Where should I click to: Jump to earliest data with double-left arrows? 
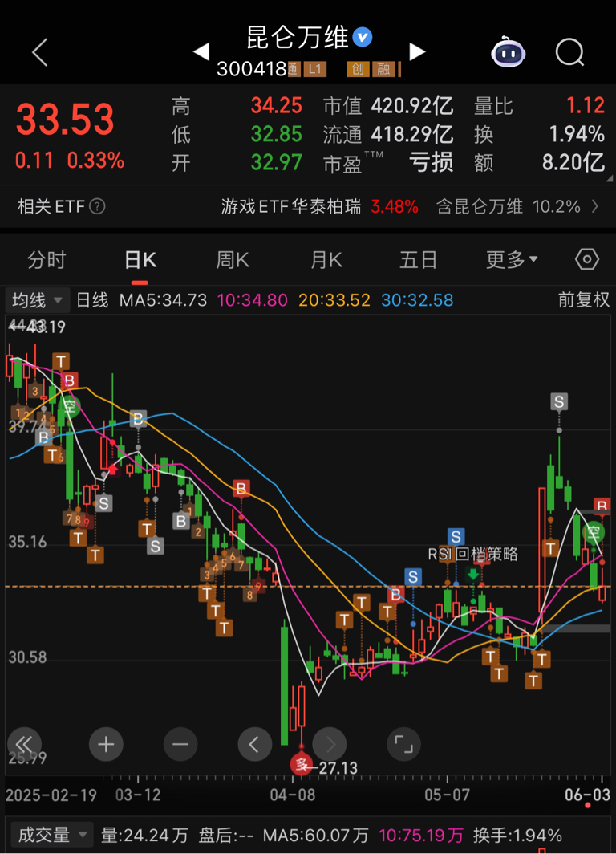tap(25, 744)
